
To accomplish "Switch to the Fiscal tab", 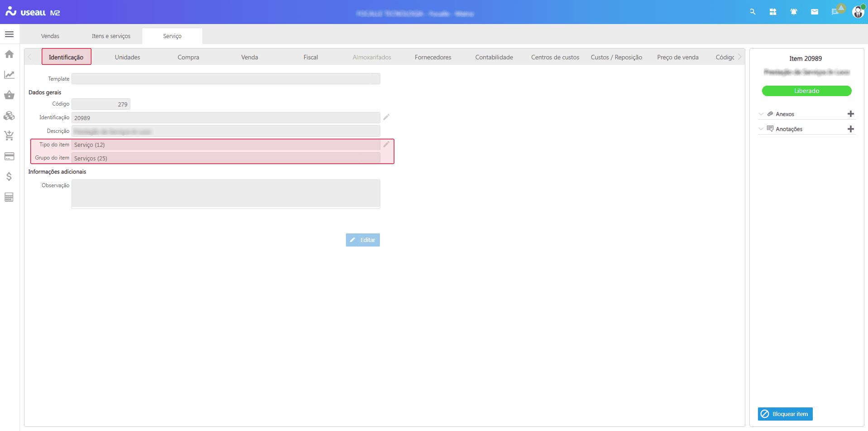I will pos(311,57).
